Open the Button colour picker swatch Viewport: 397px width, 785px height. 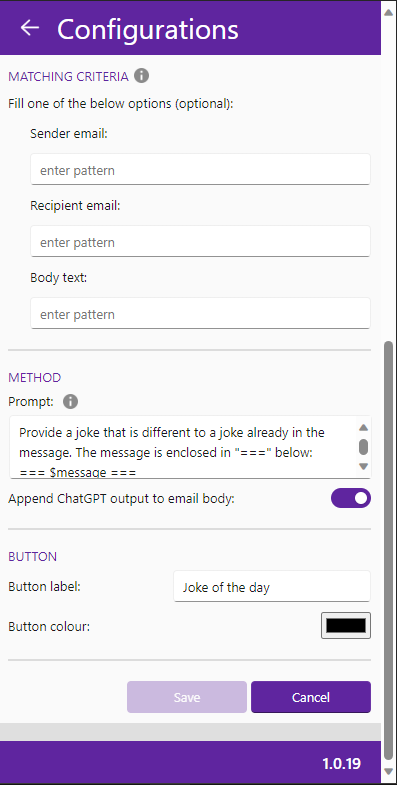[x=346, y=626]
